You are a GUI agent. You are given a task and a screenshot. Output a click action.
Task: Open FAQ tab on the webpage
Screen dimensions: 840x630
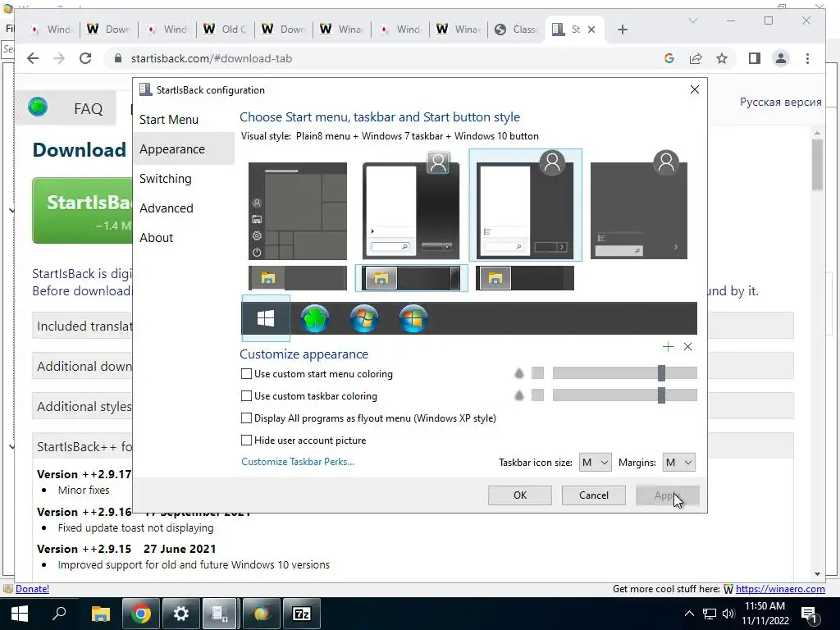point(89,109)
